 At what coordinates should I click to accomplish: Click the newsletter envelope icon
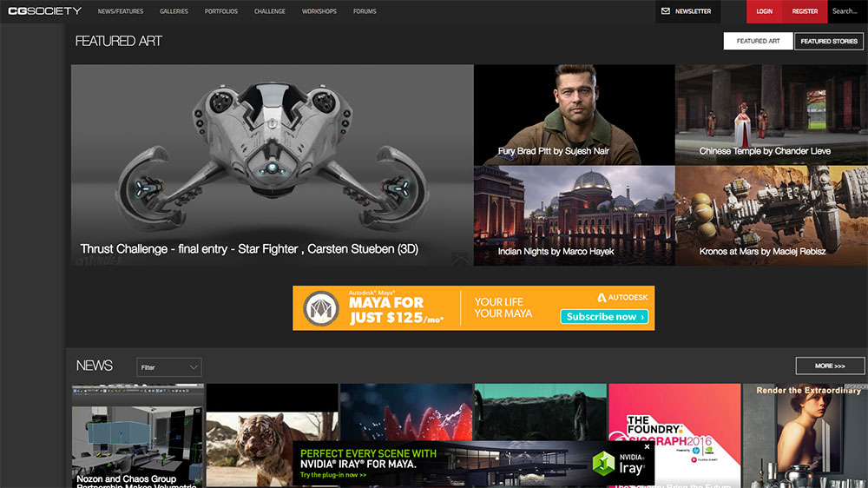(x=666, y=11)
